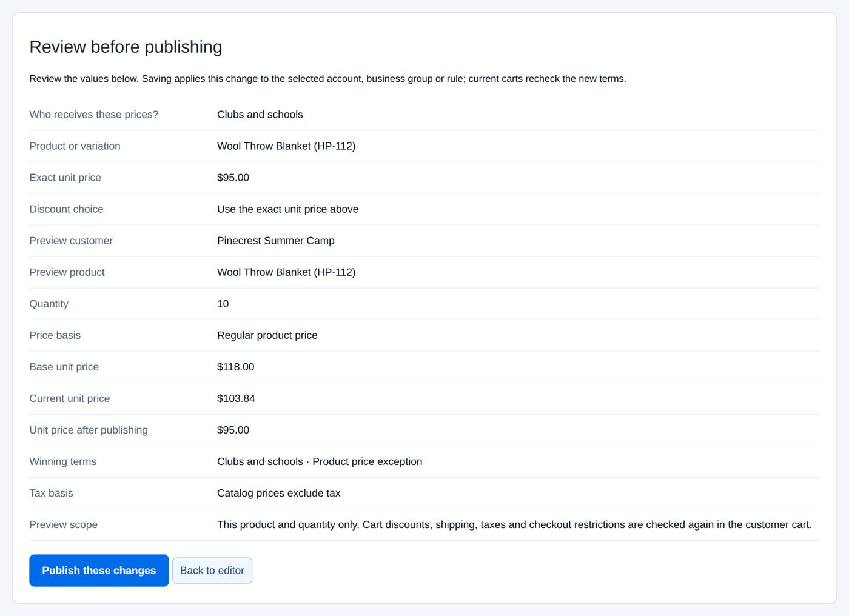The height and width of the screenshot is (616, 849).
Task: Select Wool Throw Blanket value in Preview product row
Action: (x=286, y=272)
